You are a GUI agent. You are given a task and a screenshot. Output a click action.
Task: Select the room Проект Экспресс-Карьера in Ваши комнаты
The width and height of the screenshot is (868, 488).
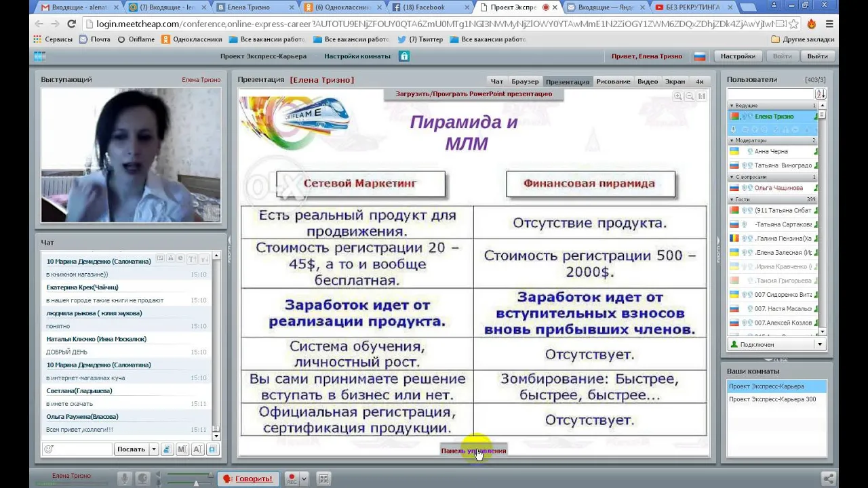coord(777,386)
